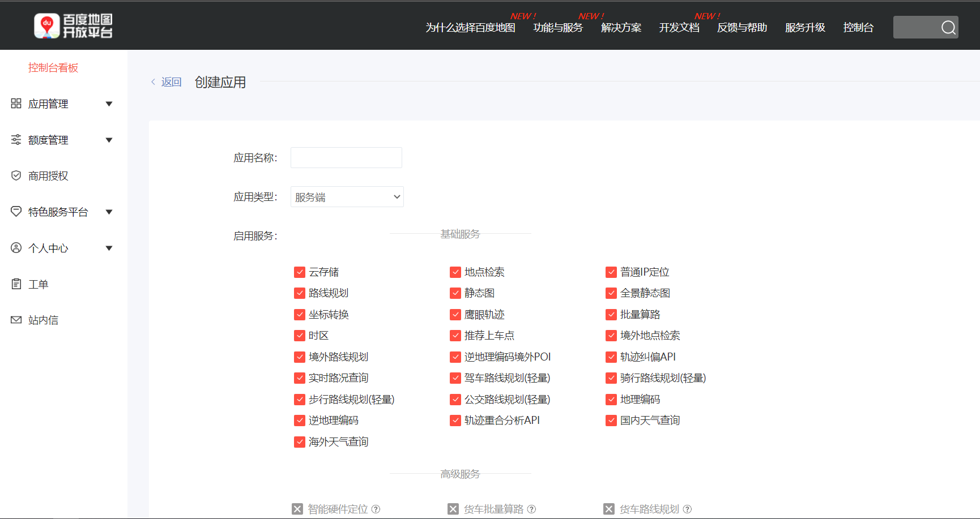Toggle the 地理编码 checkbox
Viewport: 980px width, 519px height.
(x=611, y=400)
